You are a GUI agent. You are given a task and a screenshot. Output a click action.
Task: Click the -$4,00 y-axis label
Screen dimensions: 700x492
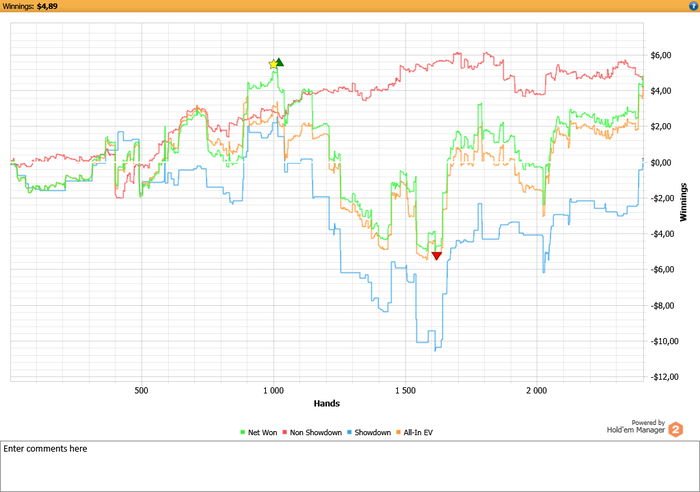tap(660, 234)
